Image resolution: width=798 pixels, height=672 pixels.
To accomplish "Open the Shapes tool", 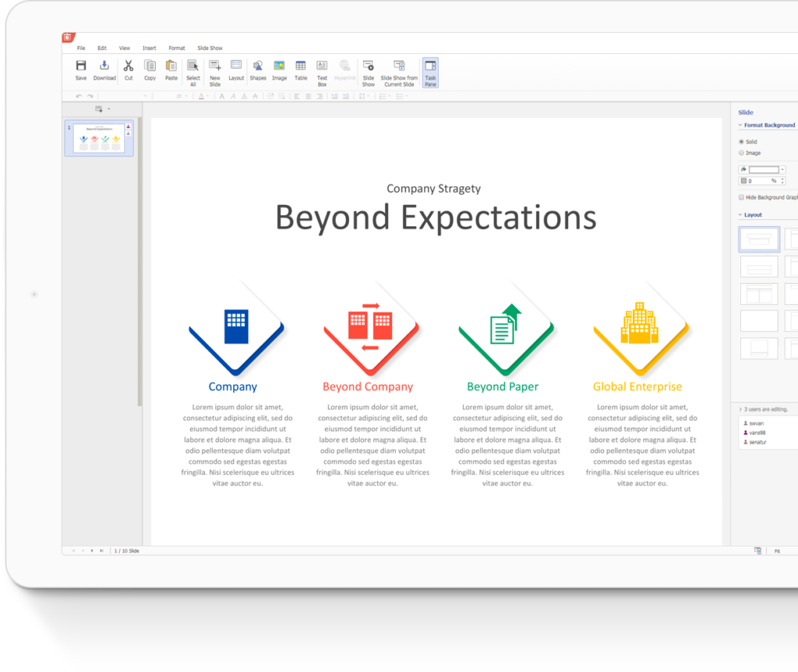I will [x=258, y=67].
